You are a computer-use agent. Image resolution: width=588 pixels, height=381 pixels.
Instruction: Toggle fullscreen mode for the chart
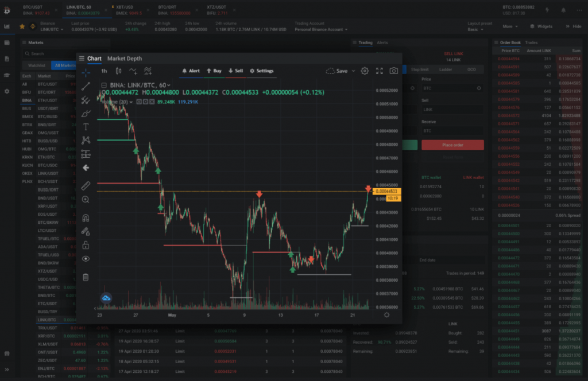coord(380,71)
